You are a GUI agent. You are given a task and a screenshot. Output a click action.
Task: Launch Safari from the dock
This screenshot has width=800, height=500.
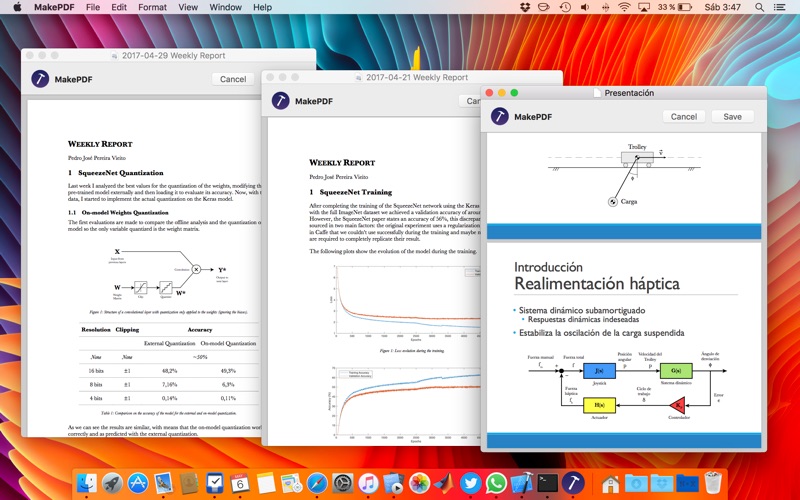click(317, 483)
